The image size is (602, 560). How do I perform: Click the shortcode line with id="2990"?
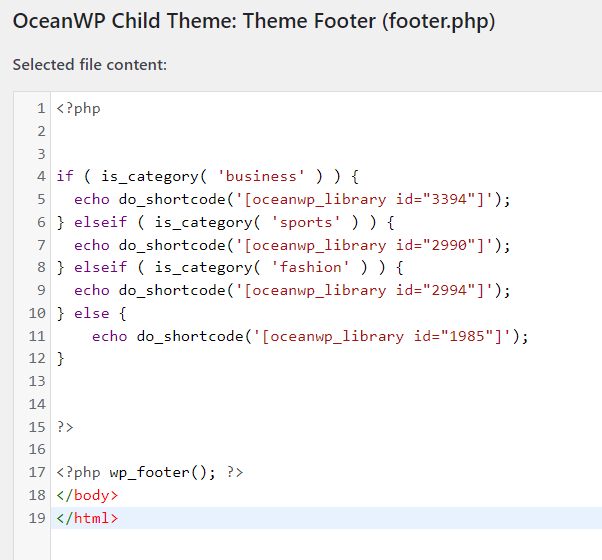(x=292, y=245)
